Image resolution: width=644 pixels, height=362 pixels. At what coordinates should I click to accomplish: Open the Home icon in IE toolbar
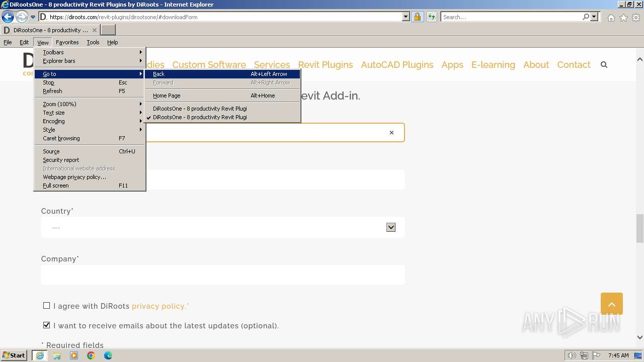click(x=611, y=18)
